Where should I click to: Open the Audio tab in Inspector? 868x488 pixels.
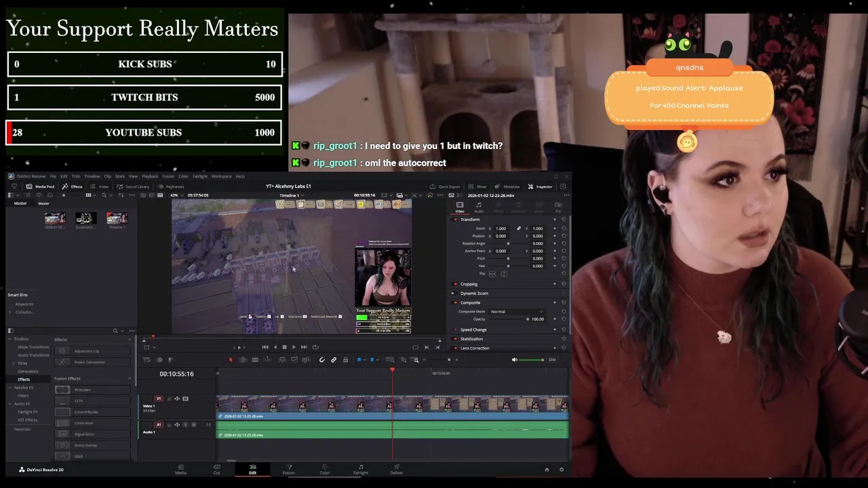[x=479, y=207]
